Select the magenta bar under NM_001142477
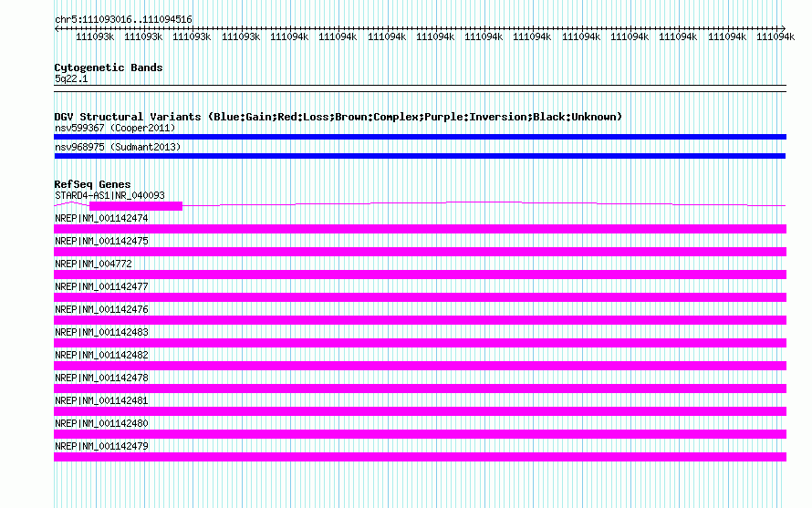812x508 pixels. [x=420, y=297]
